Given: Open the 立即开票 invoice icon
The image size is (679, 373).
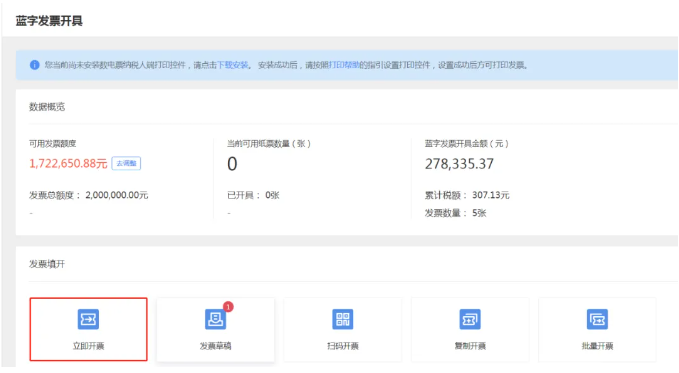Looking at the screenshot, I should (x=88, y=319).
